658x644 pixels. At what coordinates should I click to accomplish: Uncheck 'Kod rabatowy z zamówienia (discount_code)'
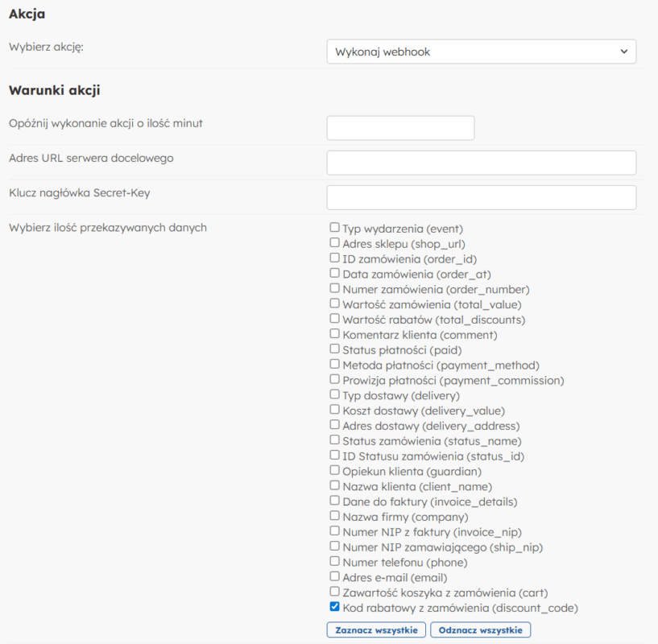(334, 608)
